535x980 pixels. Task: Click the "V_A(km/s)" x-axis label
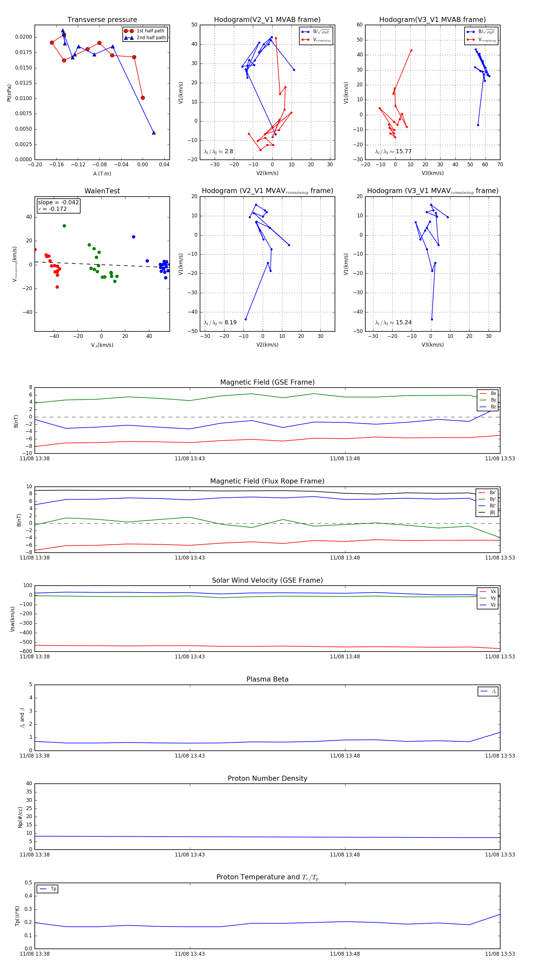tap(102, 345)
